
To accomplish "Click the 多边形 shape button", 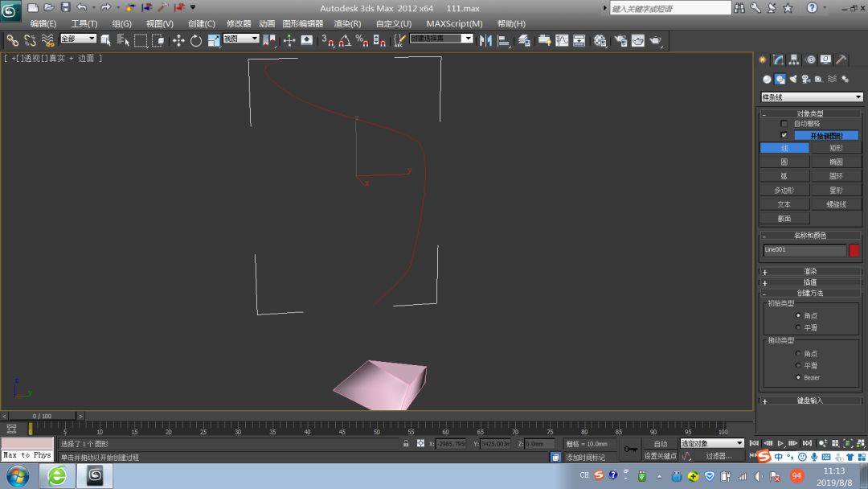I will coord(784,190).
